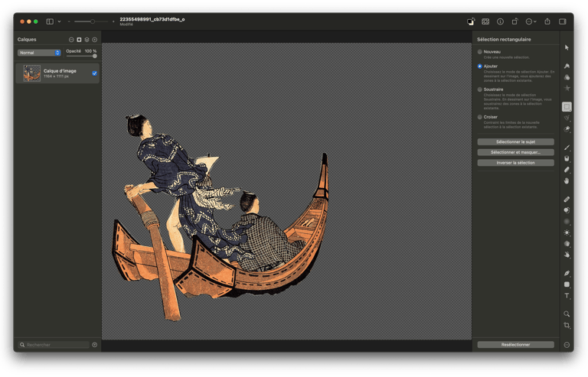Click the Calques panel title
The width and height of the screenshot is (588, 377).
(x=27, y=39)
